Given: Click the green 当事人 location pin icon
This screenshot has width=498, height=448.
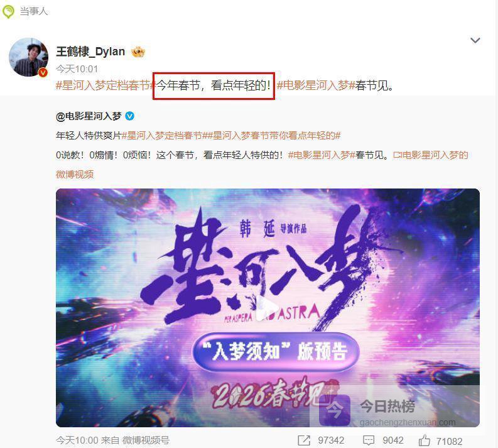Looking at the screenshot, I should pyautogui.click(x=8, y=12).
